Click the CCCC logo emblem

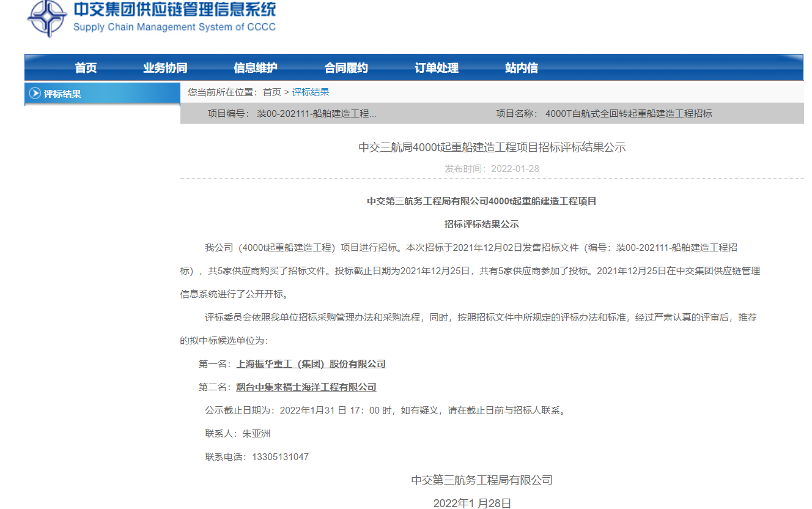pyautogui.click(x=47, y=18)
